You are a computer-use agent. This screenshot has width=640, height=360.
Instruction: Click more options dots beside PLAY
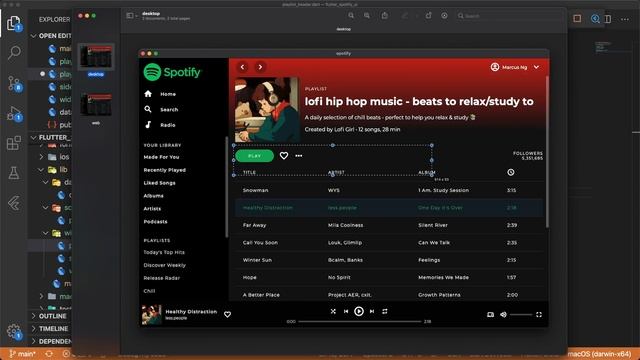299,156
